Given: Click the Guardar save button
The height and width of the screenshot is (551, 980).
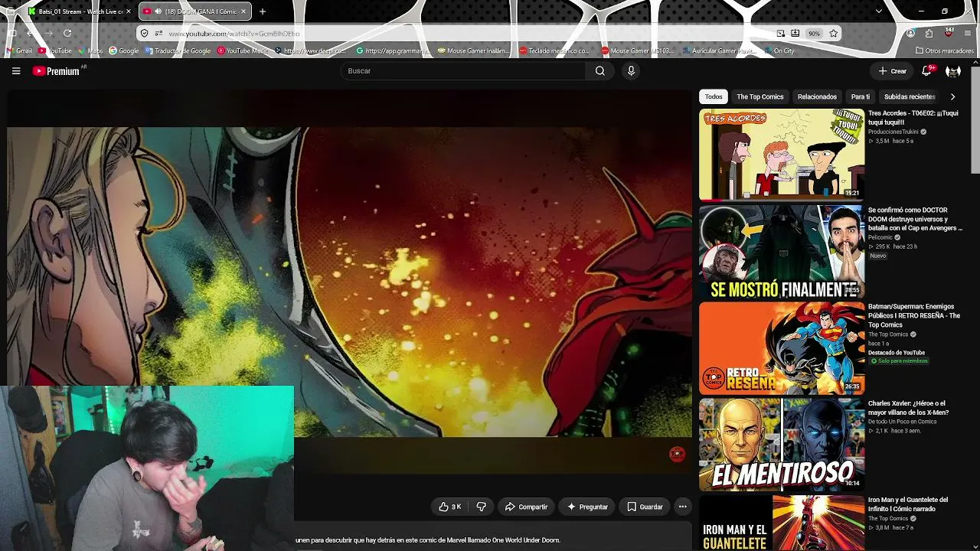Looking at the screenshot, I should (x=645, y=507).
